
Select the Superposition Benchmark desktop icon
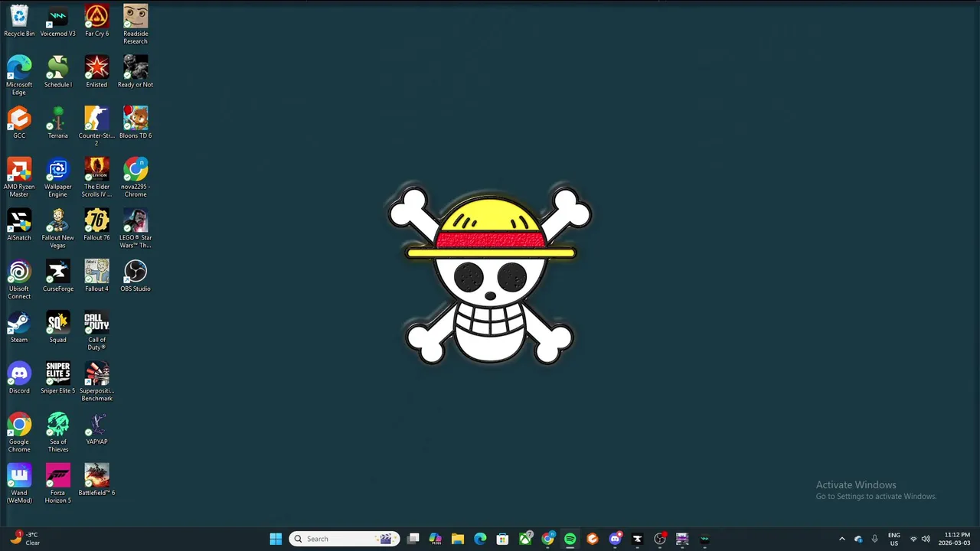[96, 381]
